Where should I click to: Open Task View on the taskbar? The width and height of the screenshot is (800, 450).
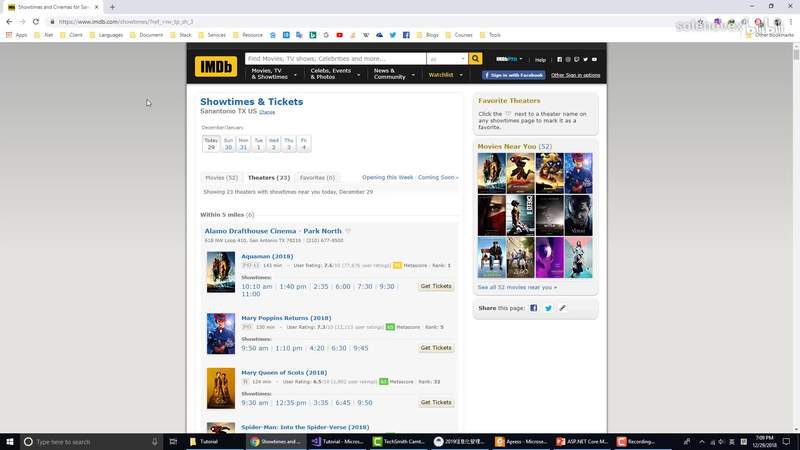[x=173, y=442]
